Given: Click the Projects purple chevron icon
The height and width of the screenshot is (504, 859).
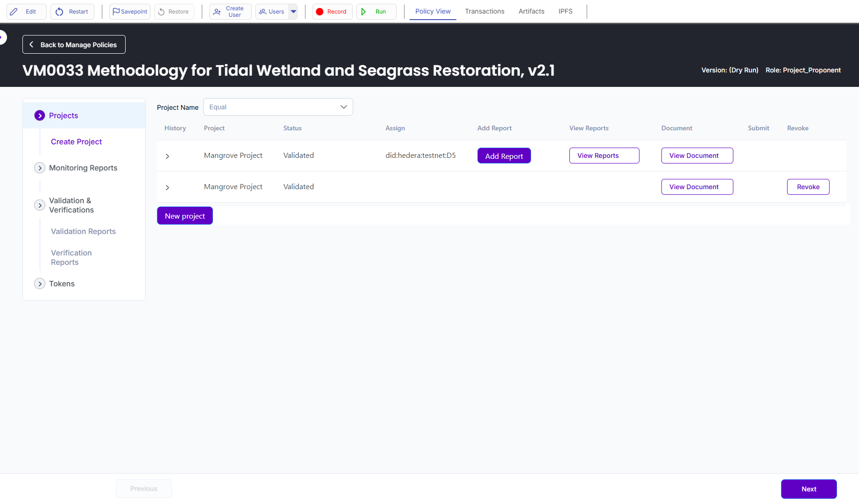Looking at the screenshot, I should 40,115.
